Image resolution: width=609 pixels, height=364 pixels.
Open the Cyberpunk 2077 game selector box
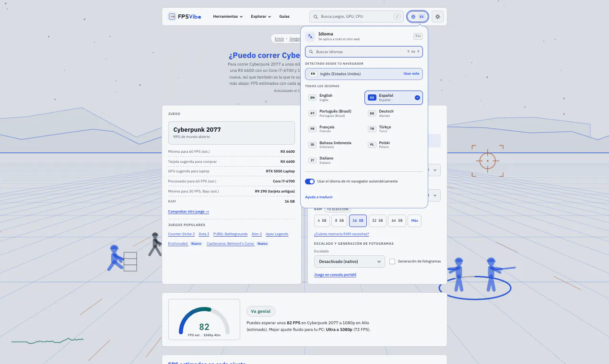(231, 133)
